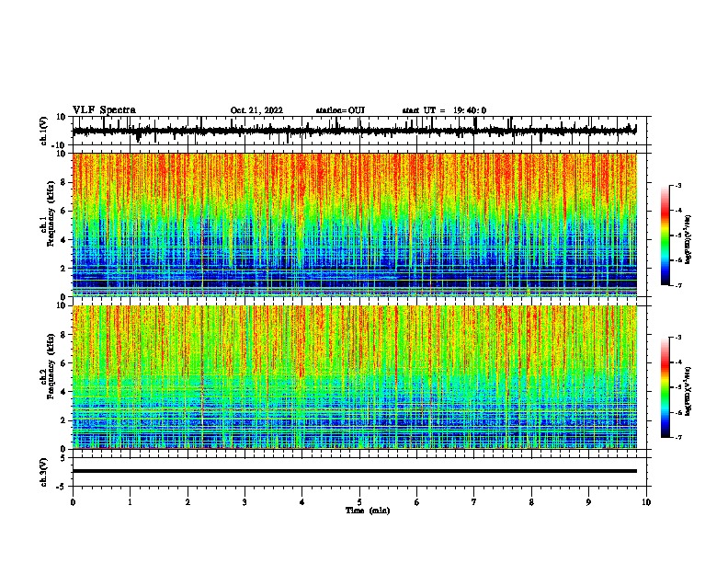Click tick label "10" on Time axis
This screenshot has width=728, height=563.
coord(646,502)
